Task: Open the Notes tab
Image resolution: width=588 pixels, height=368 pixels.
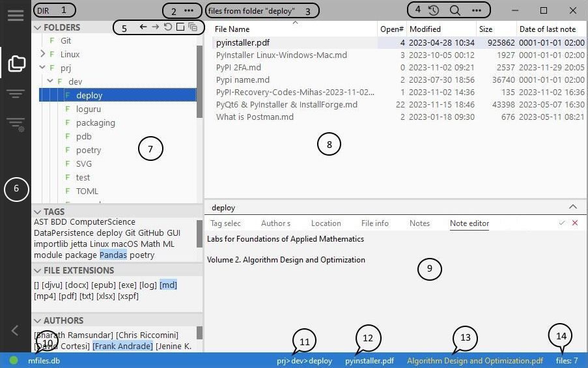Action: click(419, 223)
